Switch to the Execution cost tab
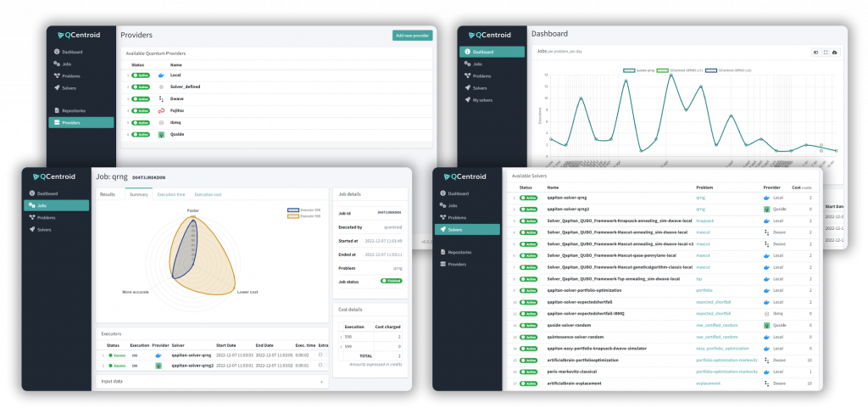The image size is (868, 414). pyautogui.click(x=208, y=194)
